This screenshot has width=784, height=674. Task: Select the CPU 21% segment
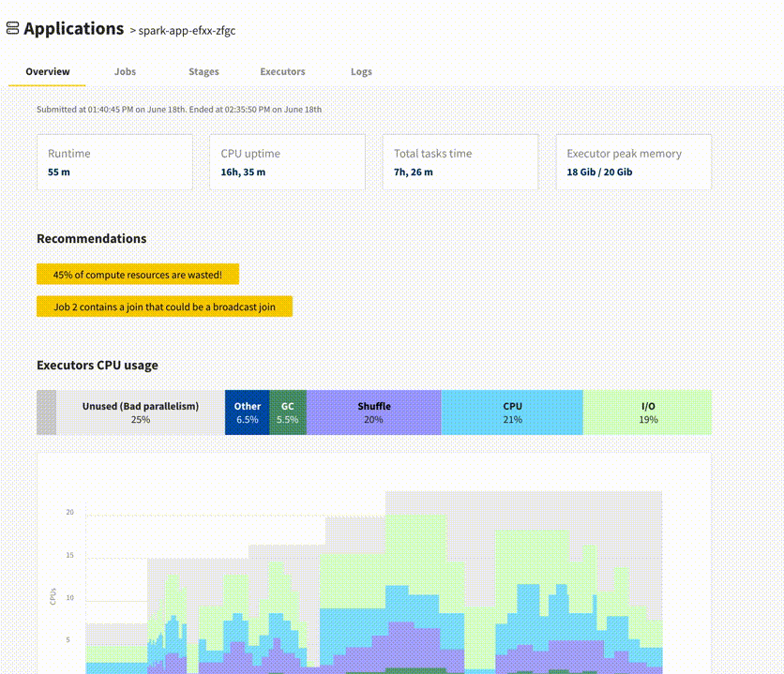512,412
